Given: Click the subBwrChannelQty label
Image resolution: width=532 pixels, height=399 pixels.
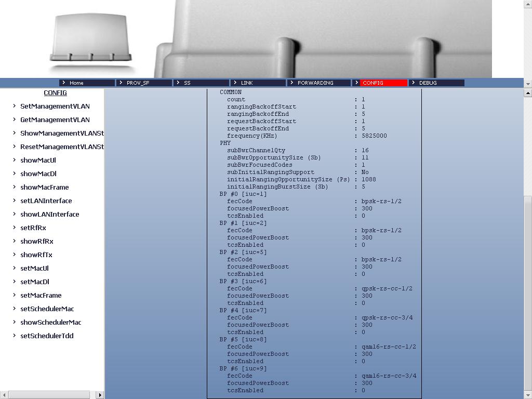Looking at the screenshot, I should pyautogui.click(x=256, y=150).
